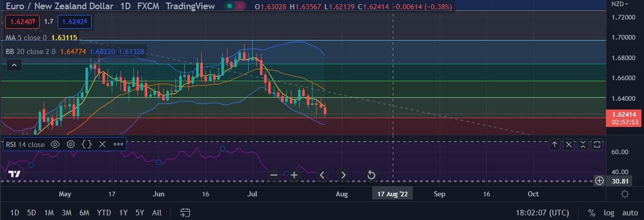Select All time range
Image resolution: width=644 pixels, height=220 pixels.
tap(157, 212)
